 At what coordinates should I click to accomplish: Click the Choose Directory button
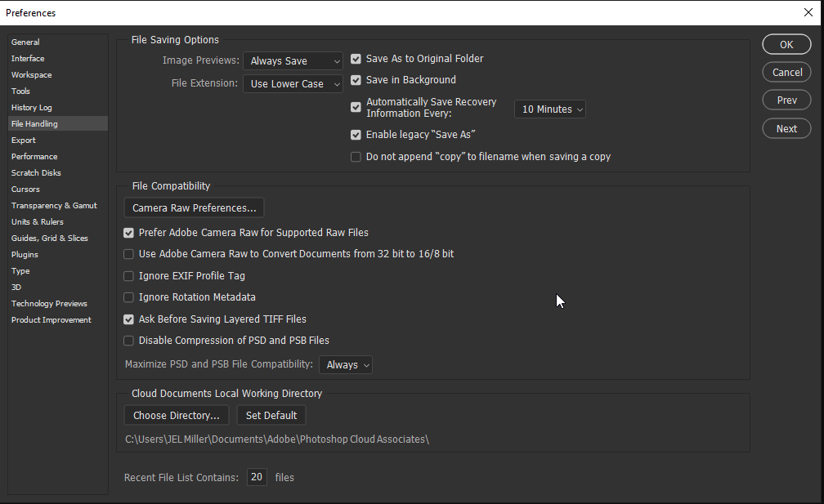[x=176, y=415]
